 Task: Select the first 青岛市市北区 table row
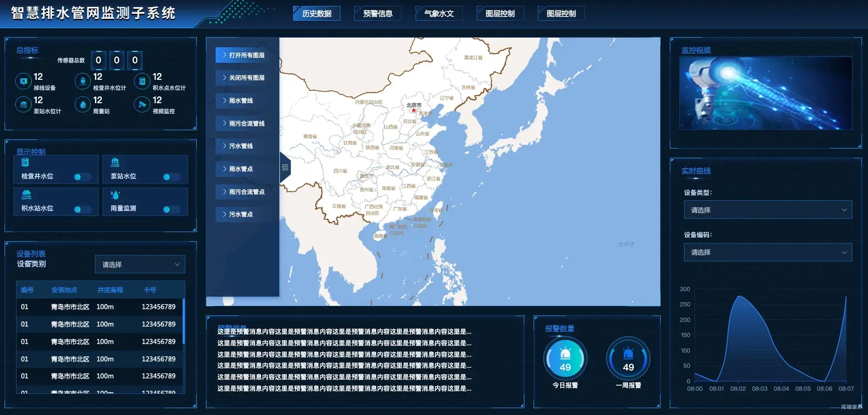[99, 307]
